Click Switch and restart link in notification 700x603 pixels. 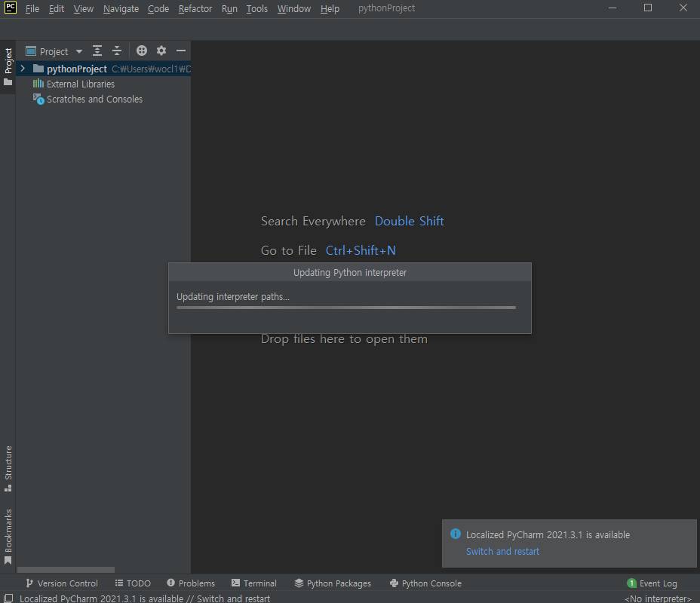coord(502,551)
